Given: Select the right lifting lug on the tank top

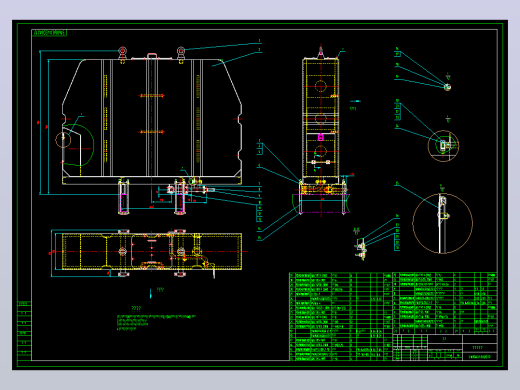Looking at the screenshot, I should point(181,54).
